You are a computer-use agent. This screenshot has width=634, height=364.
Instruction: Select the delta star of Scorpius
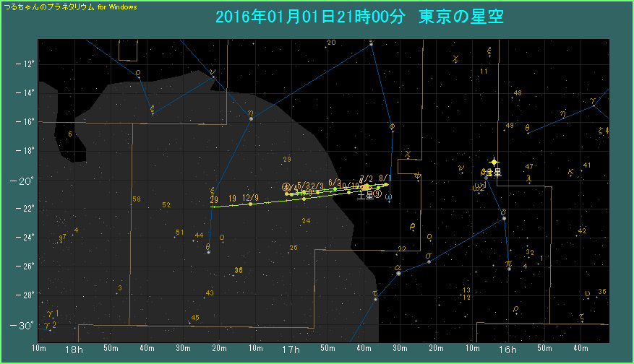(x=504, y=217)
